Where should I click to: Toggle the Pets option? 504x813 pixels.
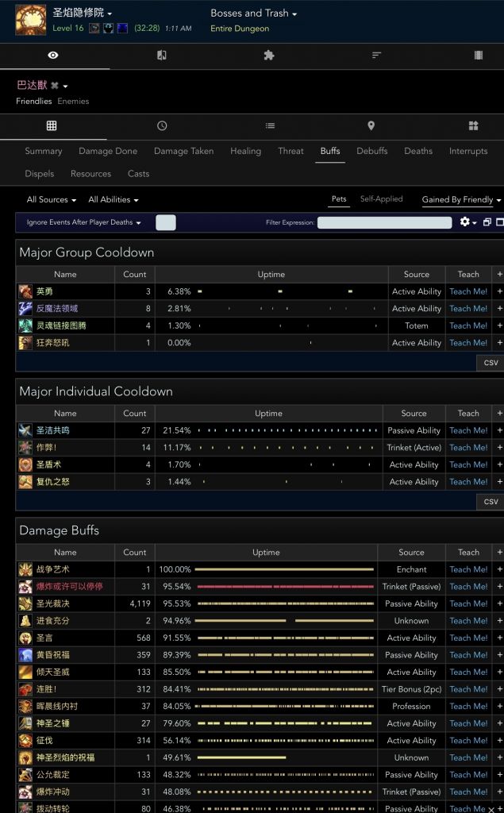339,199
